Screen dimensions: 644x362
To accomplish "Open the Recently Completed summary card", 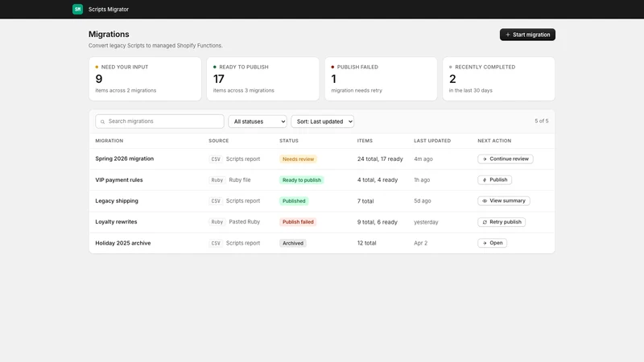I will tap(498, 79).
